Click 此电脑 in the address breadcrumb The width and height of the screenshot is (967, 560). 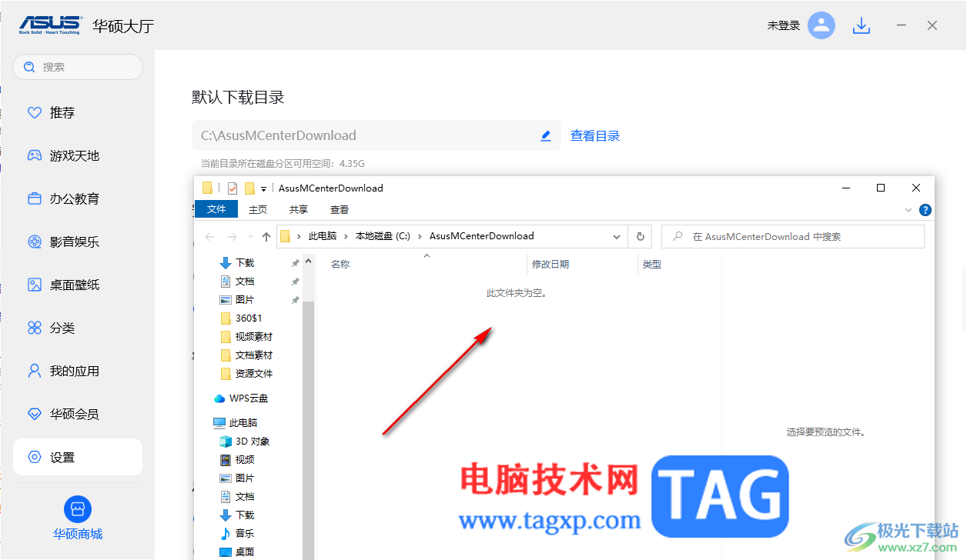point(322,236)
